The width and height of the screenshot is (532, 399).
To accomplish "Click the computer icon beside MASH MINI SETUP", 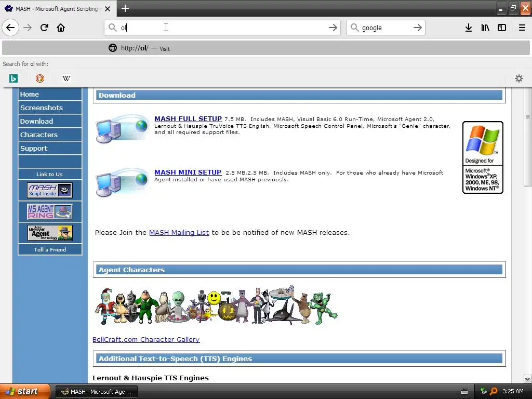I will click(122, 182).
